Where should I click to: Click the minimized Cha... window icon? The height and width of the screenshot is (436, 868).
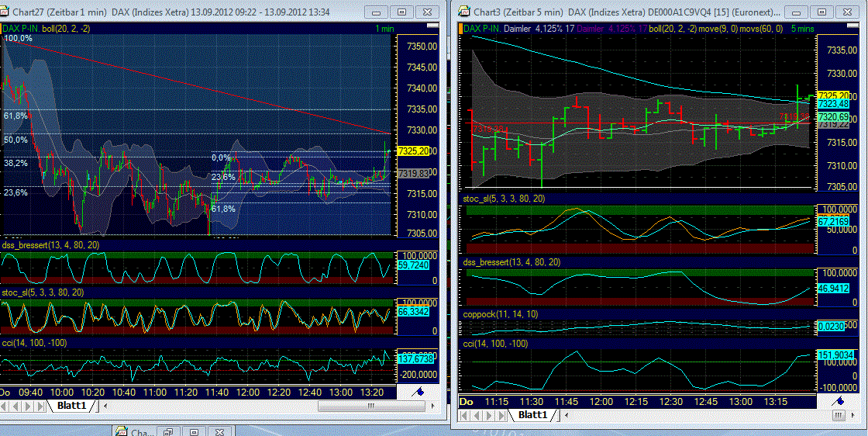coord(122,431)
